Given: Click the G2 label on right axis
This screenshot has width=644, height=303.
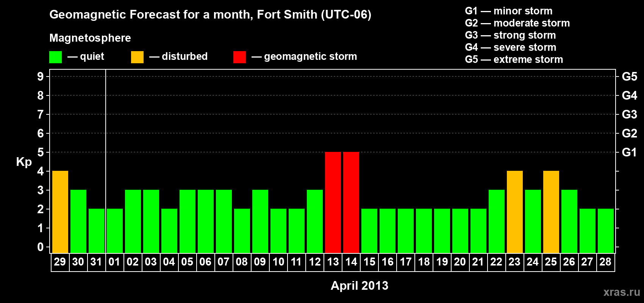Looking at the screenshot, I should (630, 133).
